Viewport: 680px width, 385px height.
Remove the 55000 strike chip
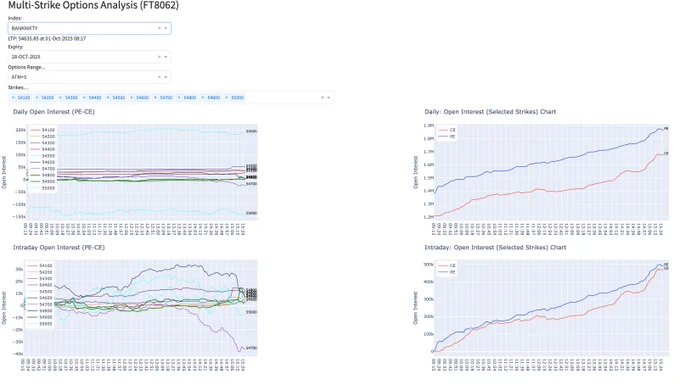226,98
